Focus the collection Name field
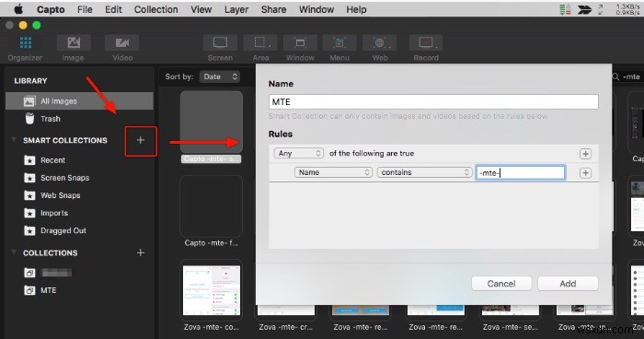 (x=433, y=101)
